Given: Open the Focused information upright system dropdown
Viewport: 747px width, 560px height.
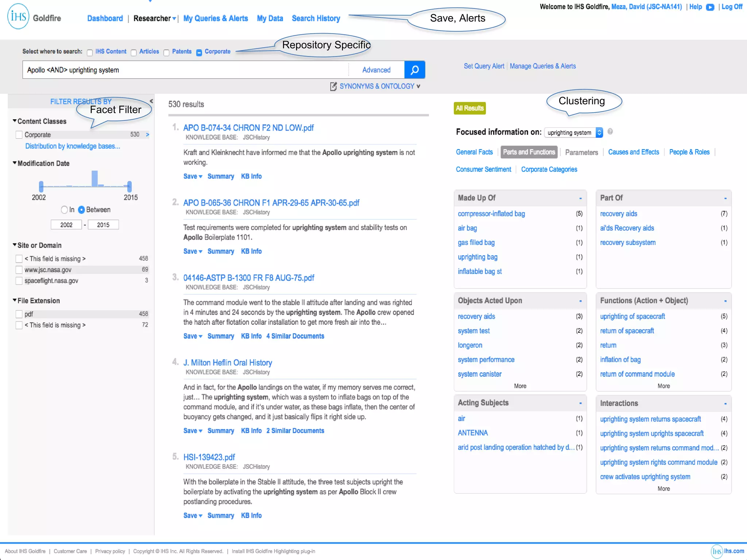Looking at the screenshot, I should [x=573, y=132].
